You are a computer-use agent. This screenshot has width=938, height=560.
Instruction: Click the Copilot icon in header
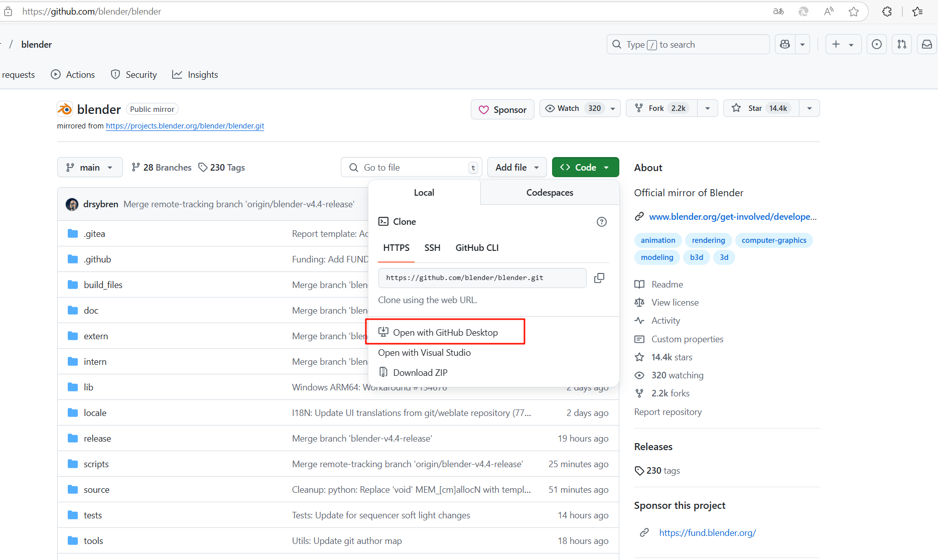(x=785, y=45)
